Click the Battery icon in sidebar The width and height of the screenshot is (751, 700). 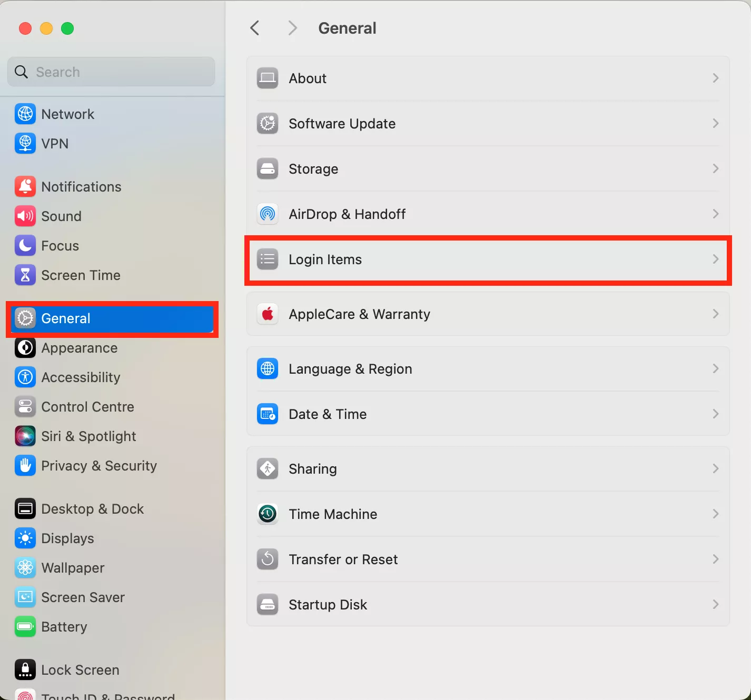(25, 627)
